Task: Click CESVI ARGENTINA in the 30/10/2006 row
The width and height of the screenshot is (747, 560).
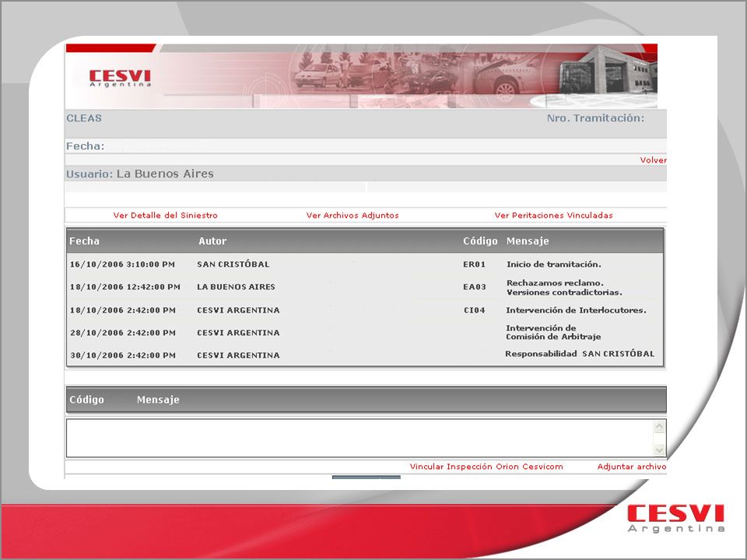Action: [239, 355]
